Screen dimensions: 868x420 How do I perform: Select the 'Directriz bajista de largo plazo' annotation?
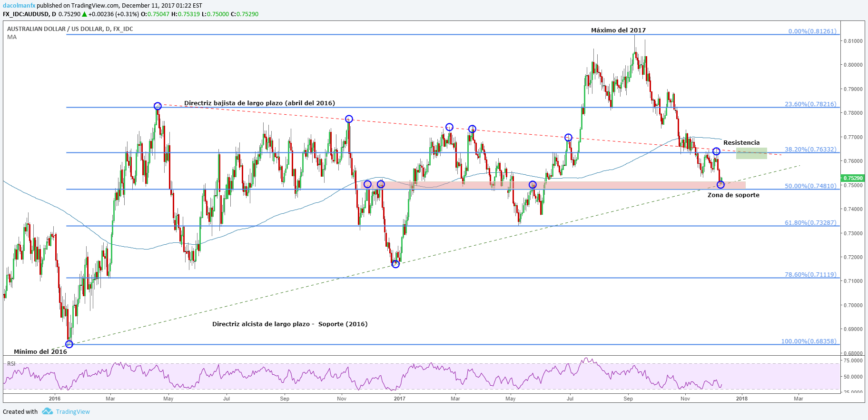[259, 103]
